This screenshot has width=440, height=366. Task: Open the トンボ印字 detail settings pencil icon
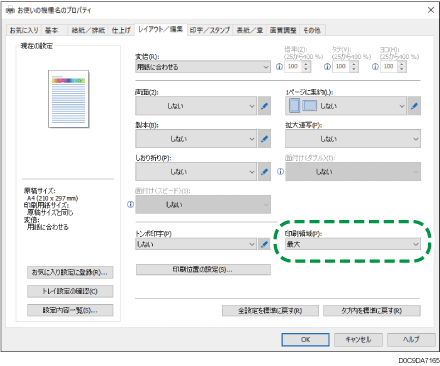pyautogui.click(x=264, y=244)
